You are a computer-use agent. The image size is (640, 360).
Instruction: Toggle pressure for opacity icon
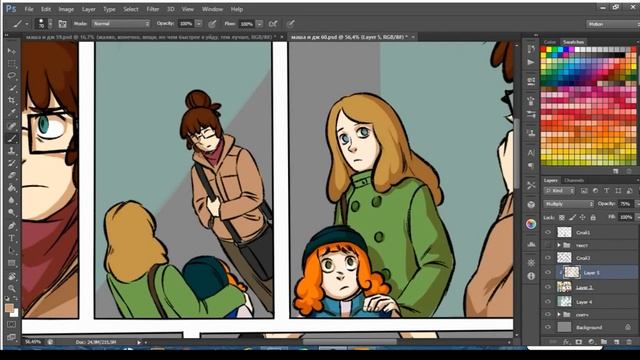[212, 24]
